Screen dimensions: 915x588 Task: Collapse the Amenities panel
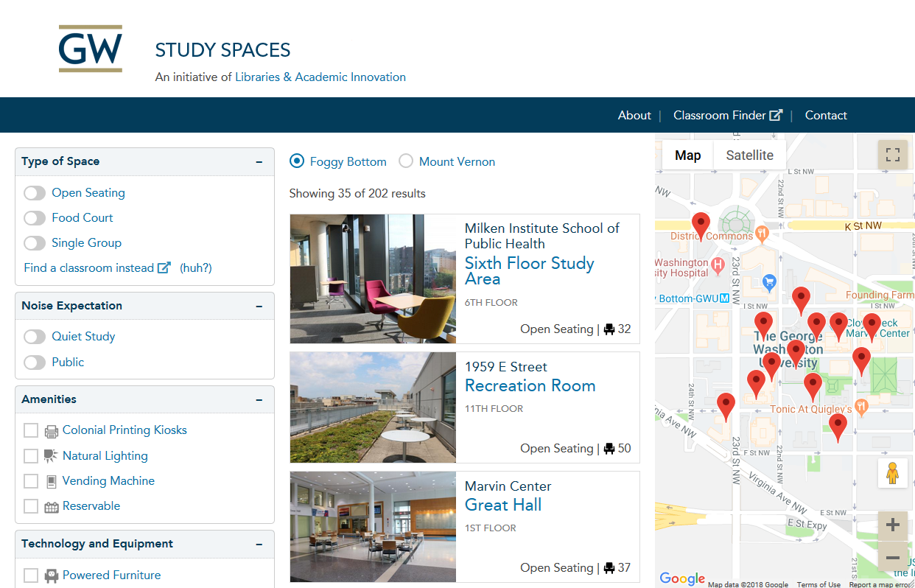[259, 399]
